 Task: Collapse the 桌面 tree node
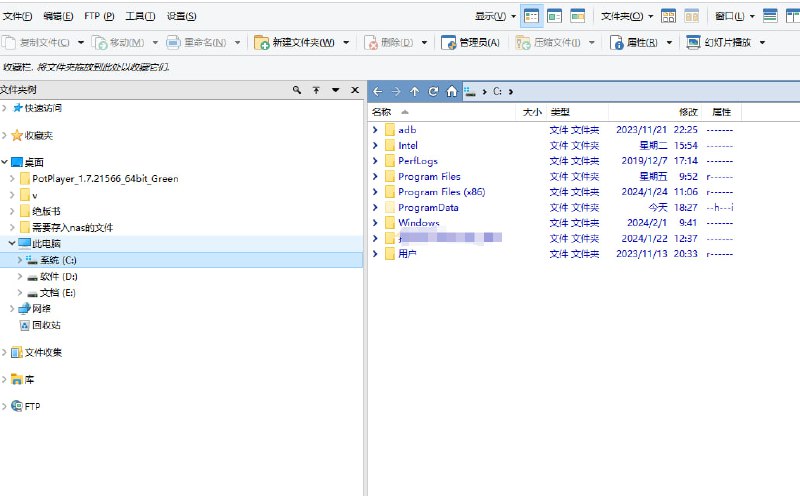pyautogui.click(x=6, y=162)
